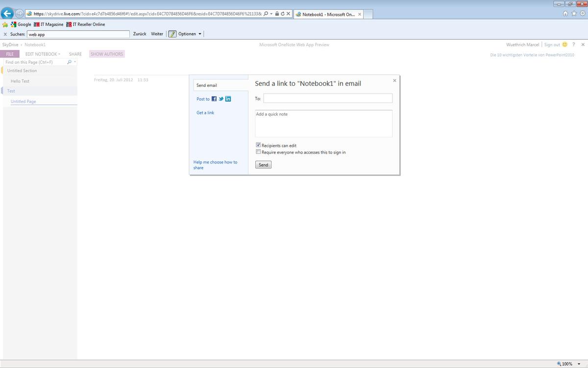588x368 pixels.
Task: Open the find-on-page search options arrow
Action: coord(75,62)
